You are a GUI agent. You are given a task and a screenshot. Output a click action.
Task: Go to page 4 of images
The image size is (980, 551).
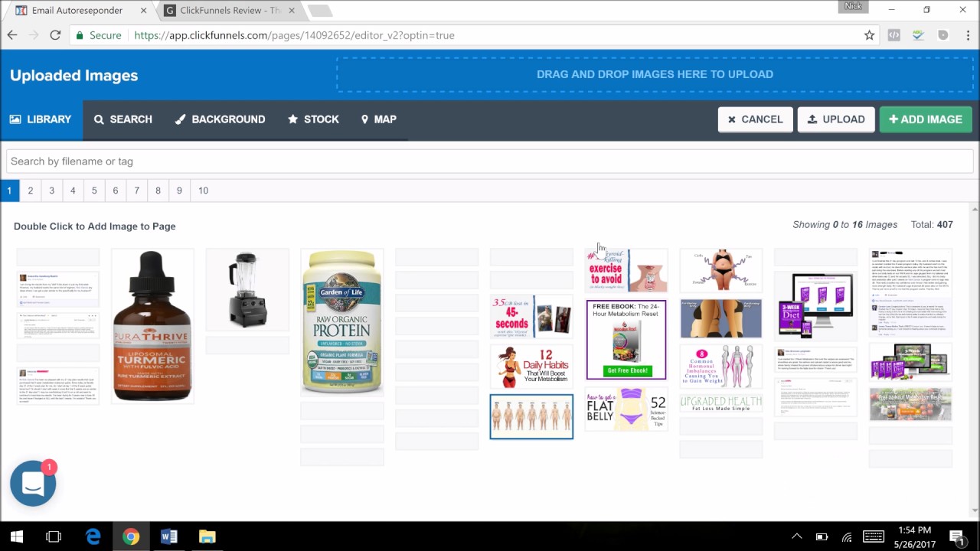[73, 191]
